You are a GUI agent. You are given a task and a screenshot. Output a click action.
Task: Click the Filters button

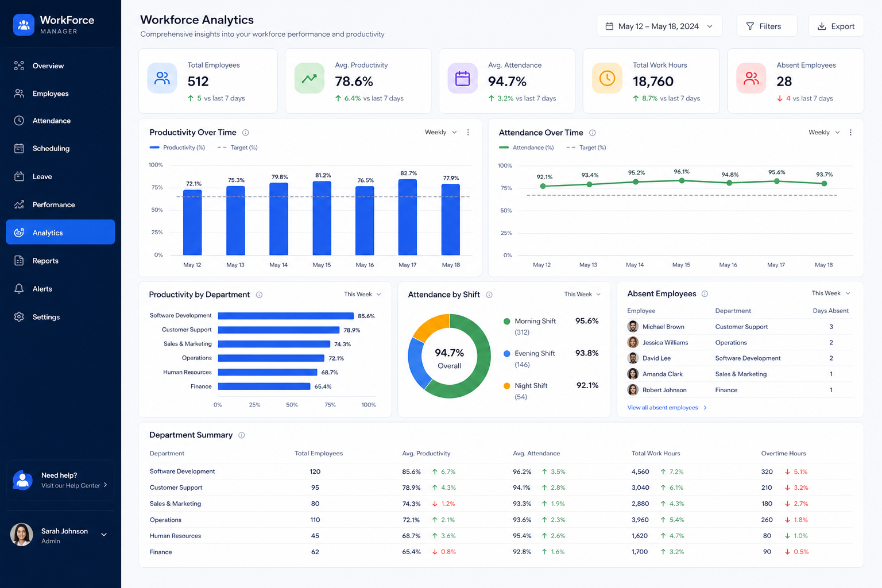[767, 26]
